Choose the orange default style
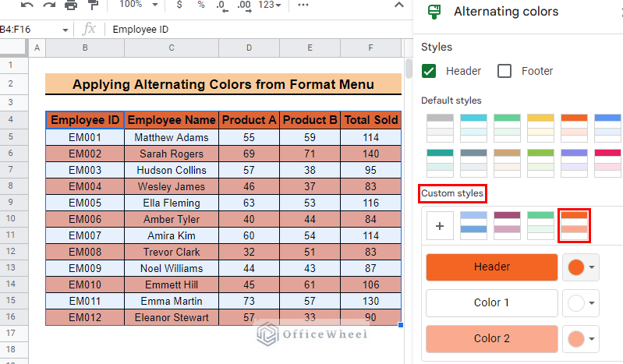 pyautogui.click(x=574, y=128)
